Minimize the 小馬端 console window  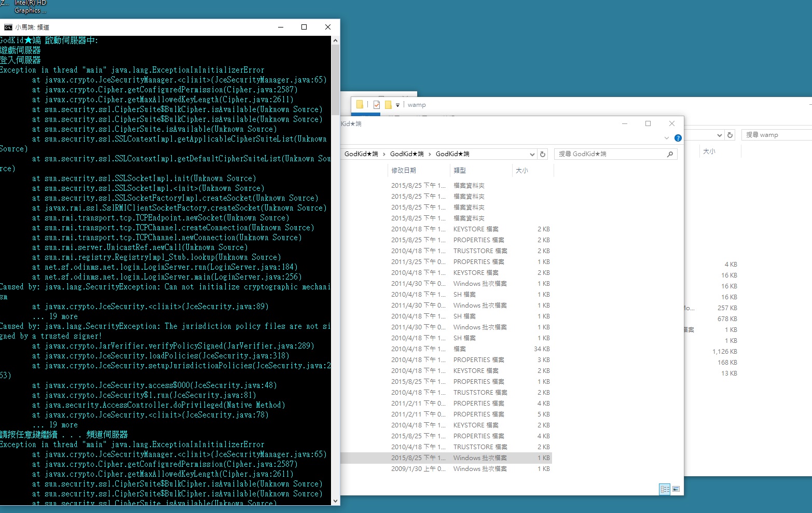point(281,27)
